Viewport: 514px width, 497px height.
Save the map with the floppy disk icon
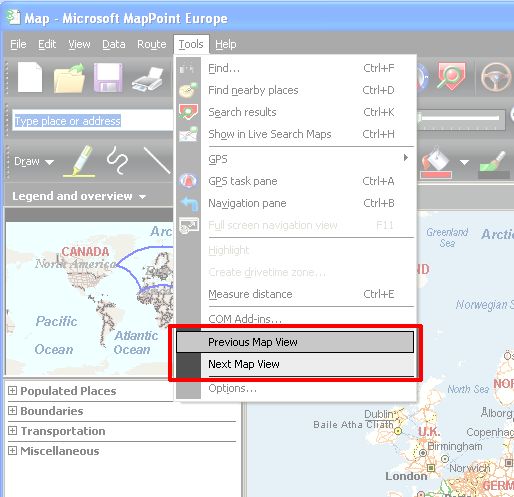pos(108,78)
